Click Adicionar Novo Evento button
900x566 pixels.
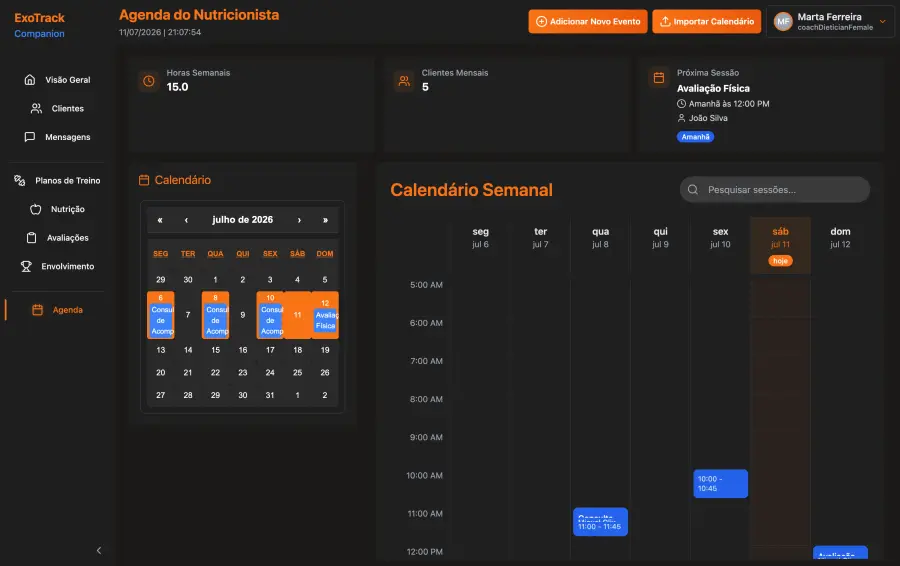pos(588,22)
